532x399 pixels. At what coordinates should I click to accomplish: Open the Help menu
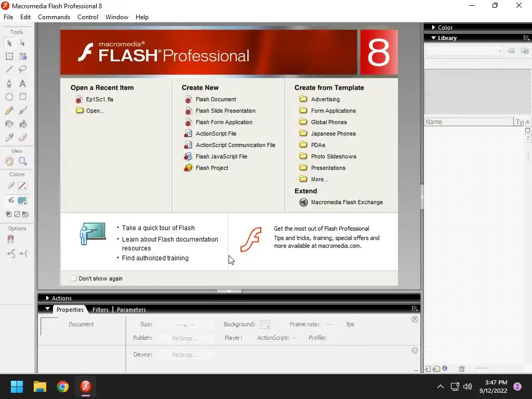[142, 17]
